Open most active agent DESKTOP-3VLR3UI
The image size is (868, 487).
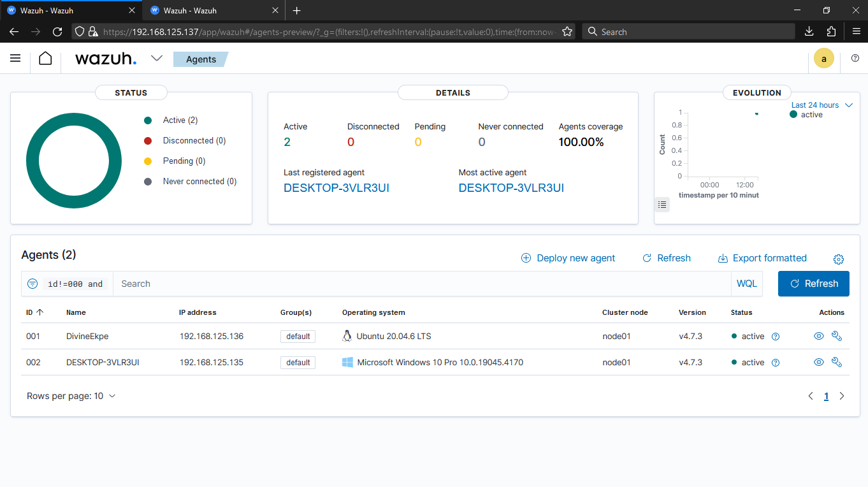pyautogui.click(x=511, y=188)
